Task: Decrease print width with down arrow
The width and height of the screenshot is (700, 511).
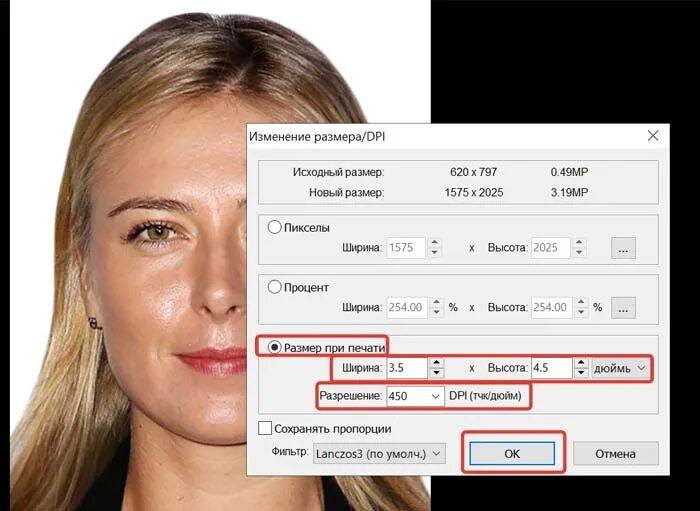Action: pyautogui.click(x=436, y=373)
